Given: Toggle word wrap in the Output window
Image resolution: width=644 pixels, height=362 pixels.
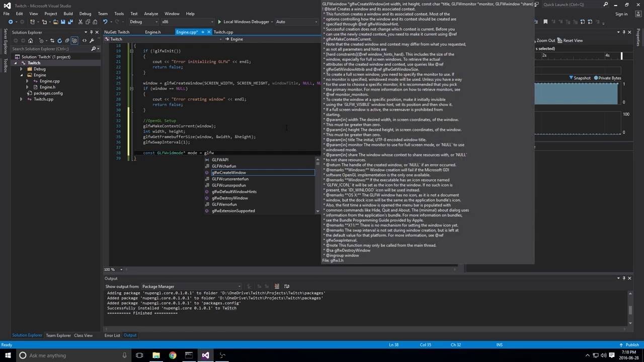Looking at the screenshot, I should 287,286.
